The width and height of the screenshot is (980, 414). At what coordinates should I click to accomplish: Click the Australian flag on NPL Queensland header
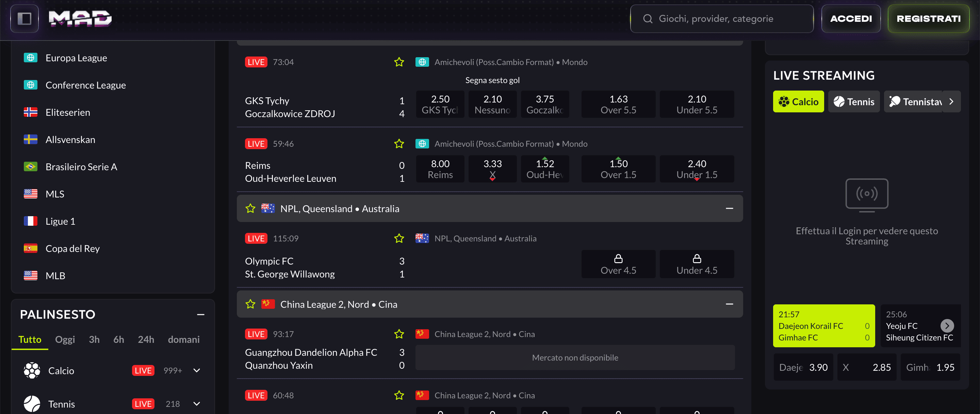[268, 208]
